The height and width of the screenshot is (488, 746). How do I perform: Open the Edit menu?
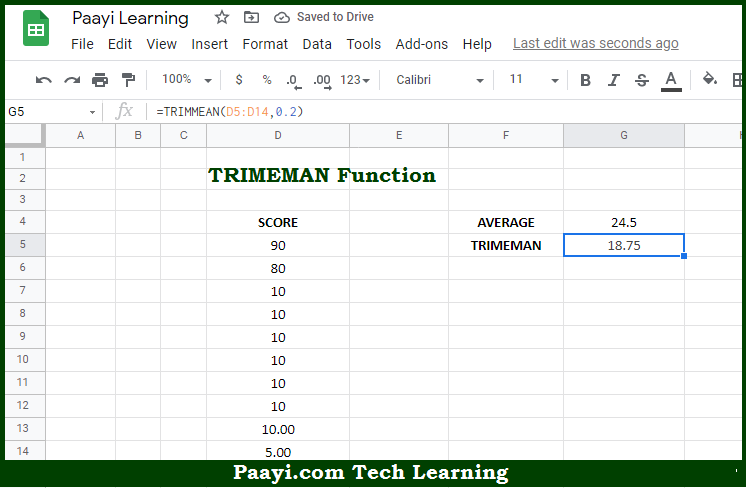coord(119,44)
